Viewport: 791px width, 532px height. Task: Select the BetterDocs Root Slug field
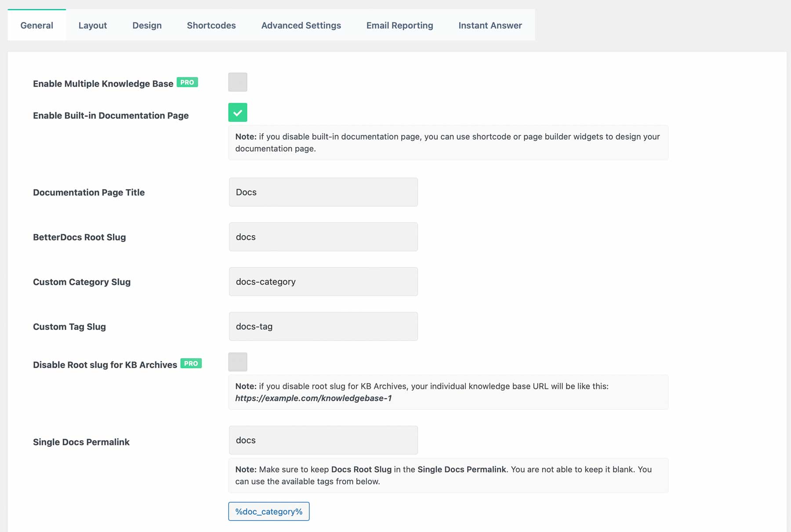tap(323, 237)
